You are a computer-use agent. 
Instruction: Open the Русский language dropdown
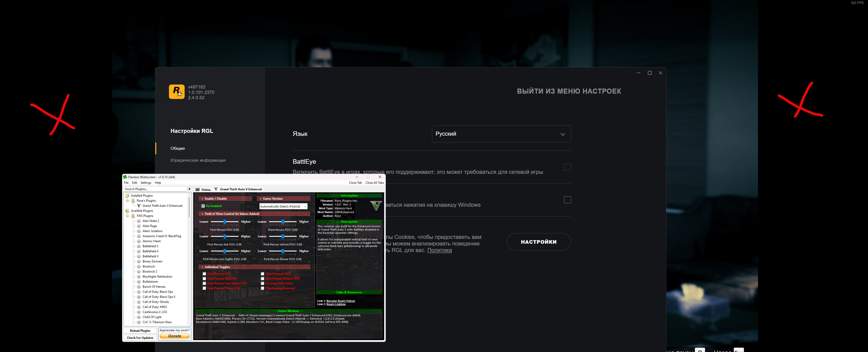coord(501,134)
